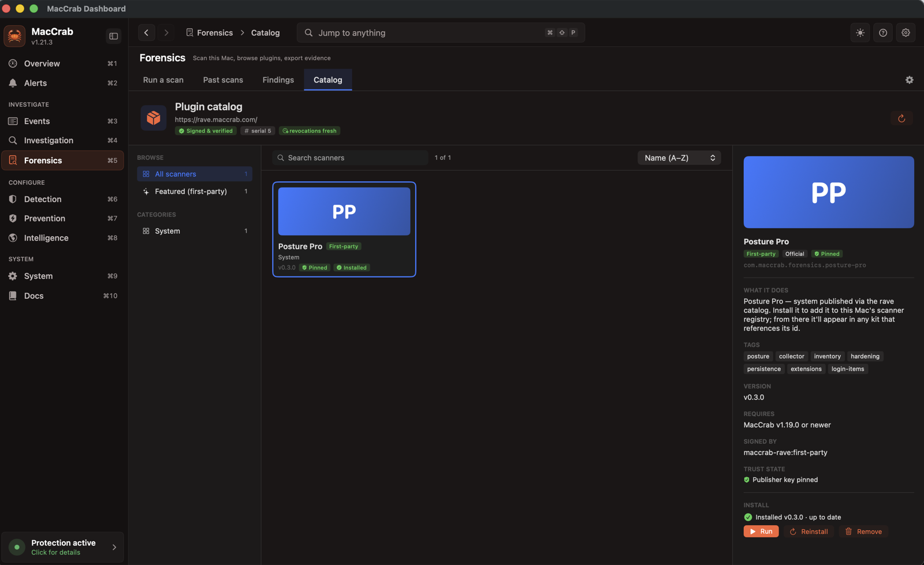Select All scanners filter

pos(195,174)
